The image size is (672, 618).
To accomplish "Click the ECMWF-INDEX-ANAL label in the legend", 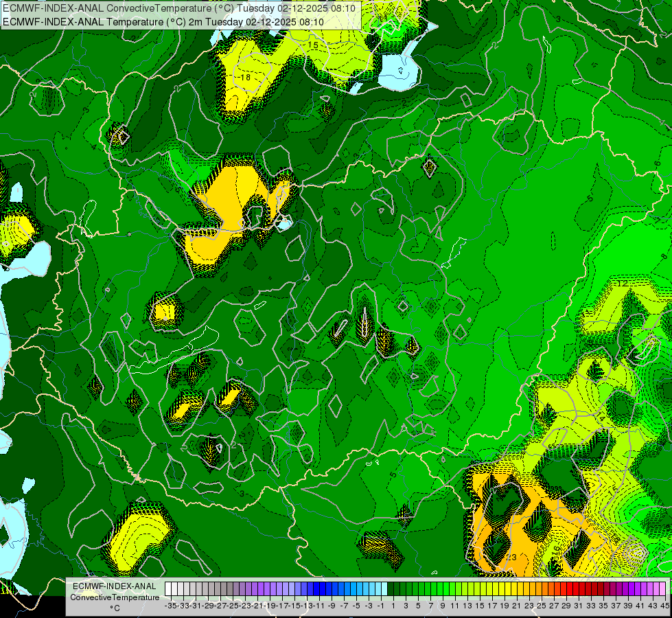I will (x=115, y=586).
